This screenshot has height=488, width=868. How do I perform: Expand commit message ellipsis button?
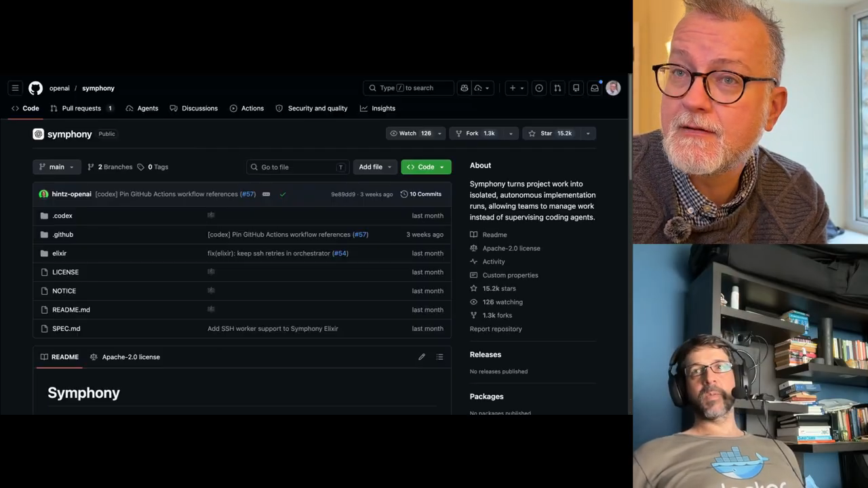point(267,195)
